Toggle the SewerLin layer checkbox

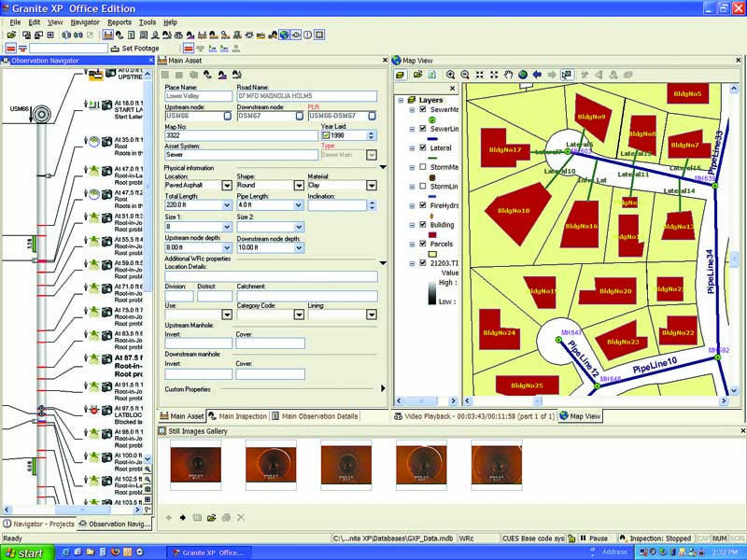pos(423,129)
